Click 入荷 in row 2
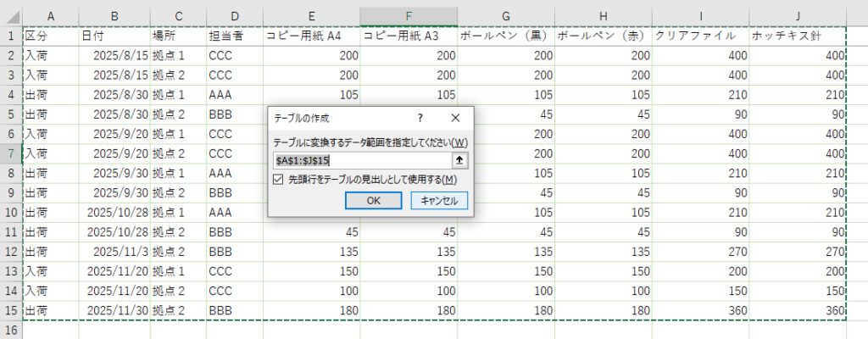Screen dimensions: 868x339 tap(50, 55)
